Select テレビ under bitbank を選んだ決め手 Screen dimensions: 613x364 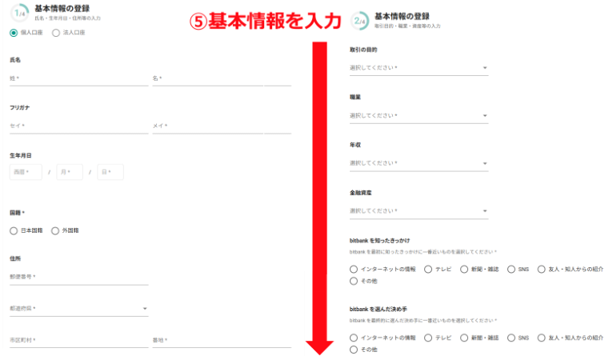point(428,338)
